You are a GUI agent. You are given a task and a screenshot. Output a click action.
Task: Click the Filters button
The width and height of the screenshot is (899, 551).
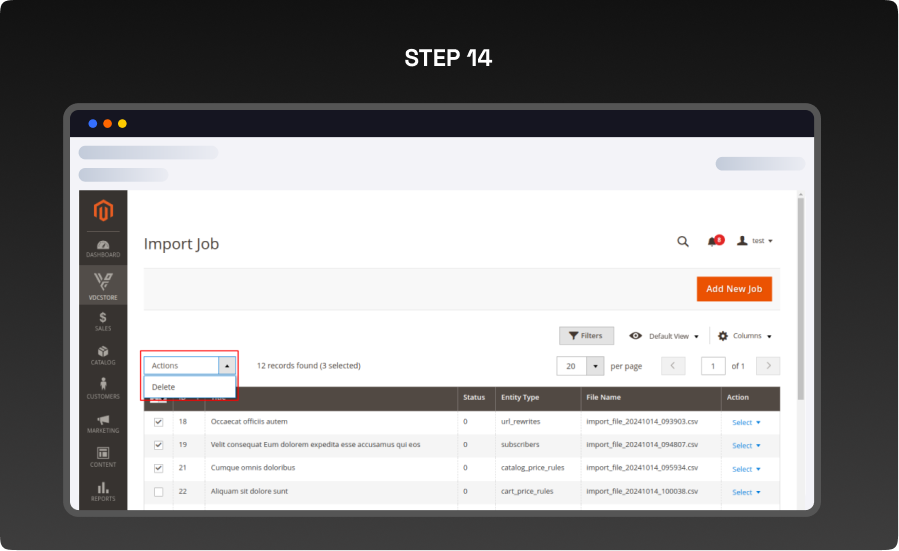pyautogui.click(x=586, y=336)
